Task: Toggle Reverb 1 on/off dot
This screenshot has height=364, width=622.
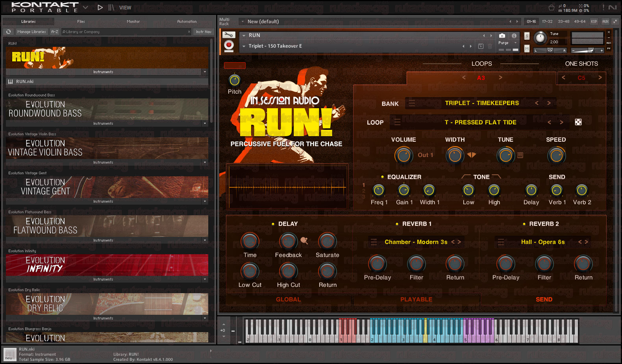Action: pyautogui.click(x=397, y=224)
